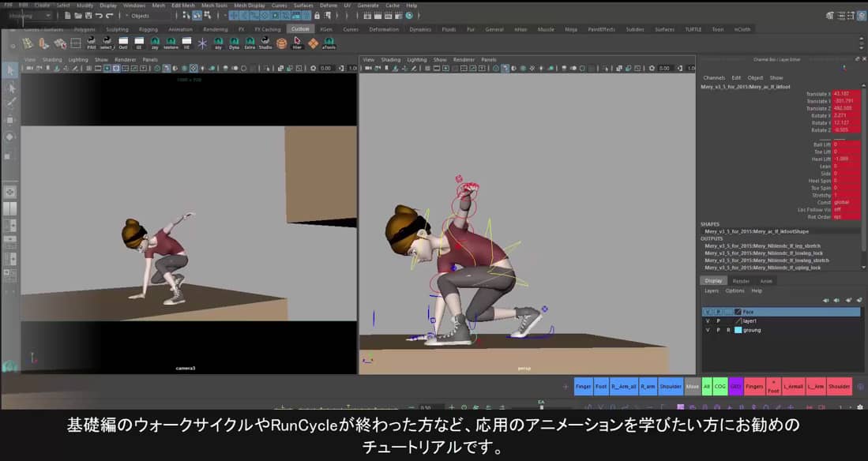Toggle V visibility for groung layer
The image size is (868, 461).
pyautogui.click(x=708, y=330)
